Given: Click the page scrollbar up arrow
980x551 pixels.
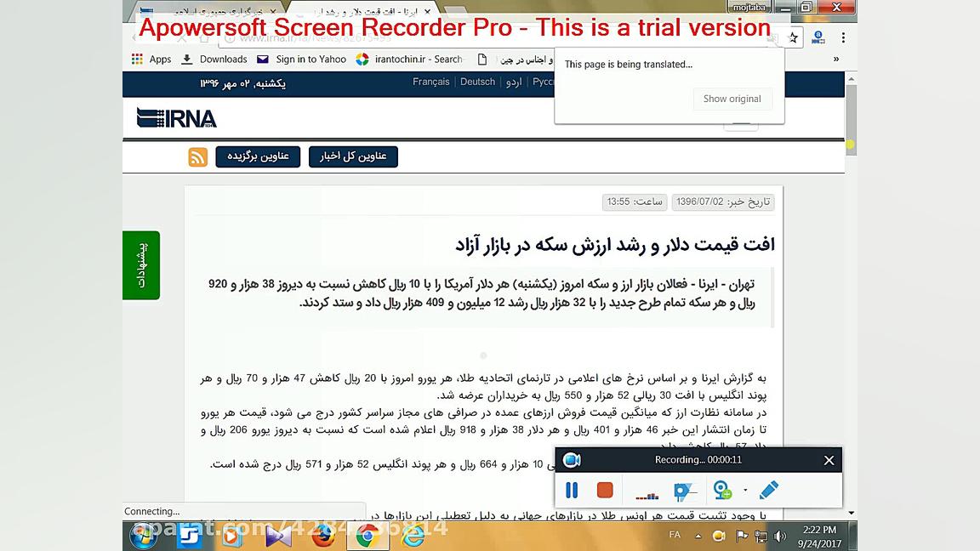Looking at the screenshot, I should (x=851, y=79).
